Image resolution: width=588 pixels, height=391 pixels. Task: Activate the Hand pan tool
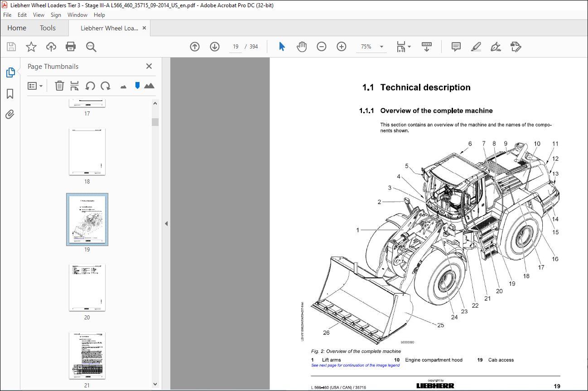click(x=302, y=47)
